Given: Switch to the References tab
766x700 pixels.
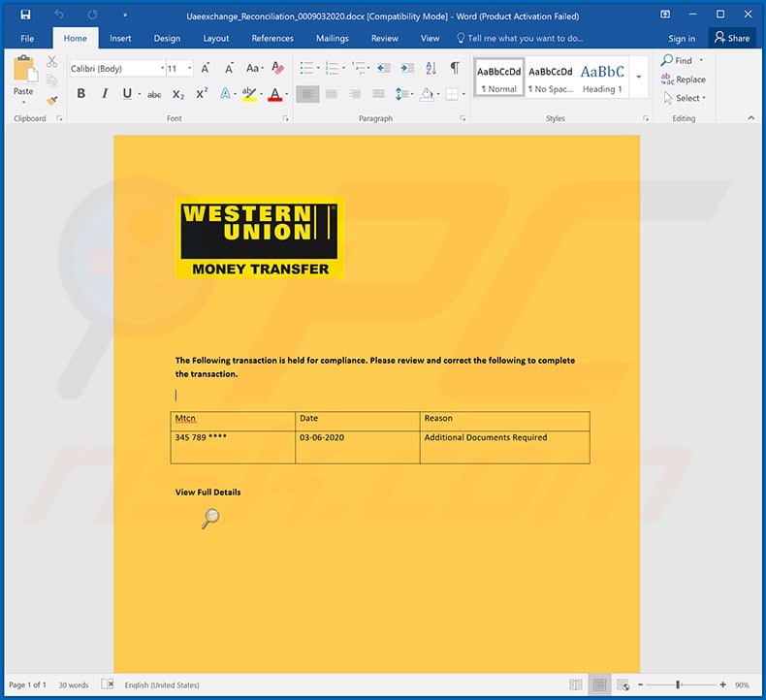Looking at the screenshot, I should click(x=272, y=38).
